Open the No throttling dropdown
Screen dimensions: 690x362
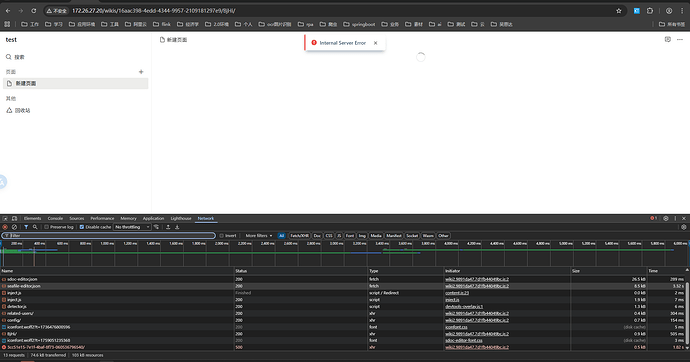[x=132, y=227]
